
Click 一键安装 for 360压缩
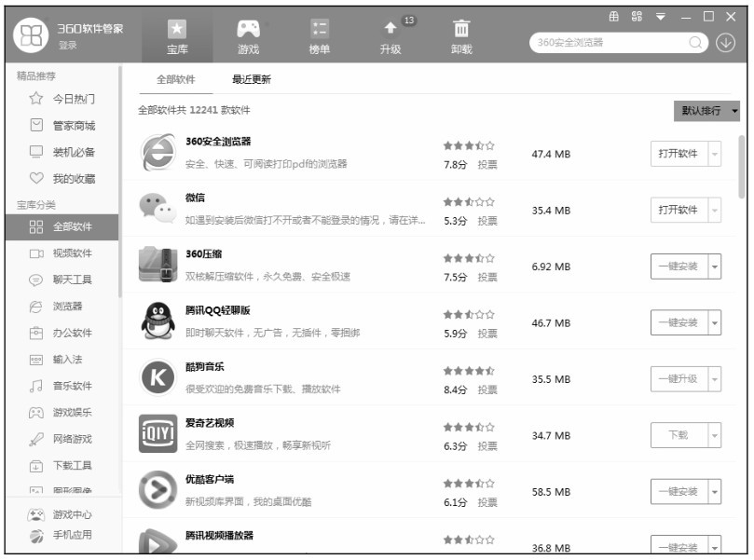pos(679,266)
